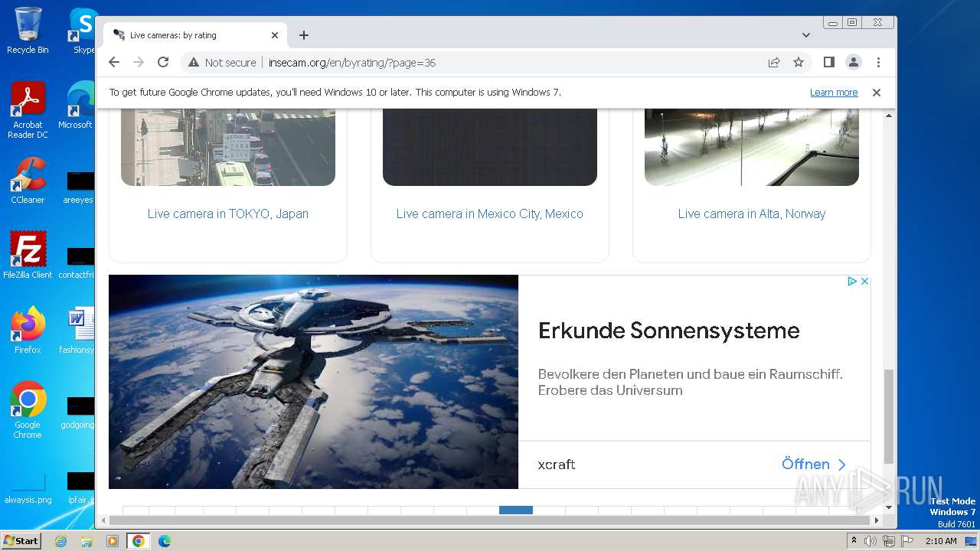
Task: Launch Internet Explorer from the taskbar
Action: coord(61,541)
